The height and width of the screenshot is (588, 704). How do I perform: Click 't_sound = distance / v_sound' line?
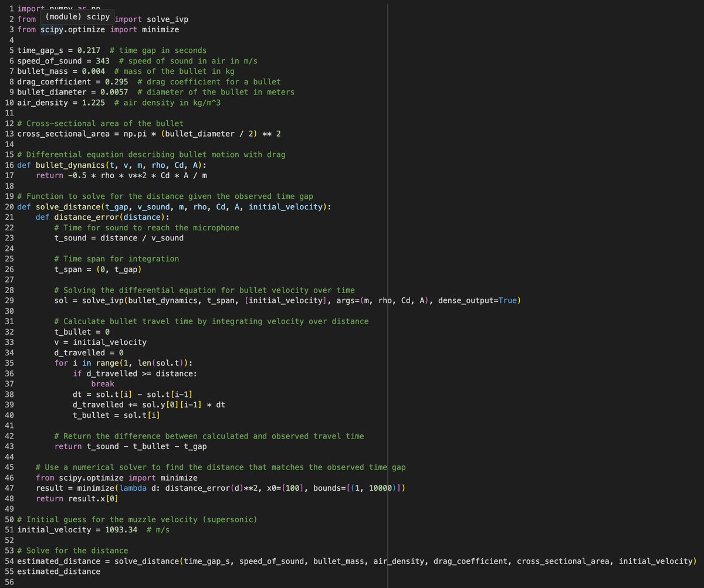click(119, 238)
